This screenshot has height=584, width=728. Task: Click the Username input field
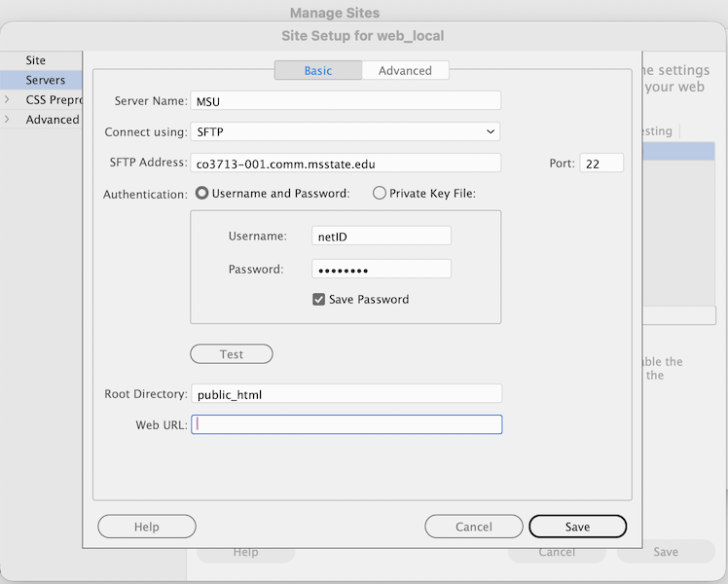[x=381, y=236]
